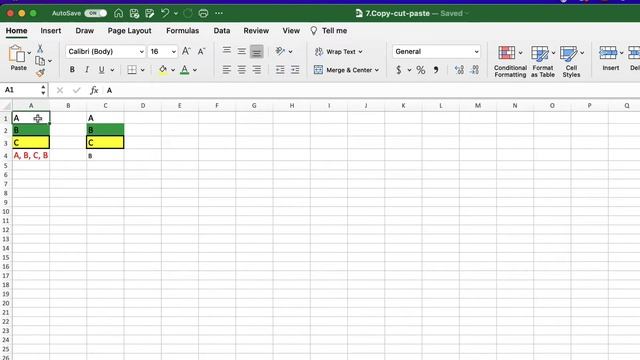Apply the green font color
The height and width of the screenshot is (360, 640).
(184, 70)
